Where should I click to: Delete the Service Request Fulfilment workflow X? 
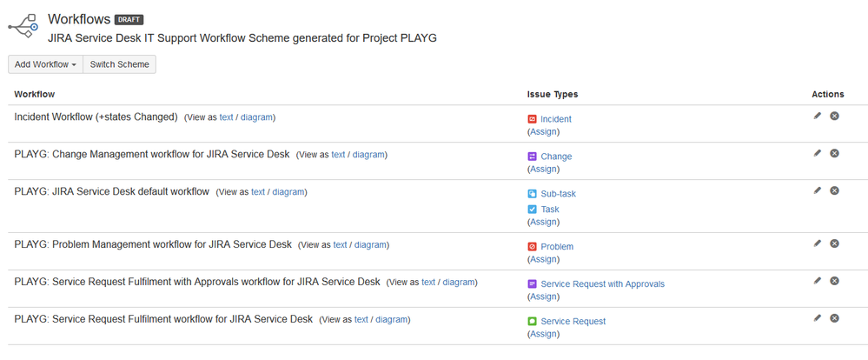tap(834, 318)
